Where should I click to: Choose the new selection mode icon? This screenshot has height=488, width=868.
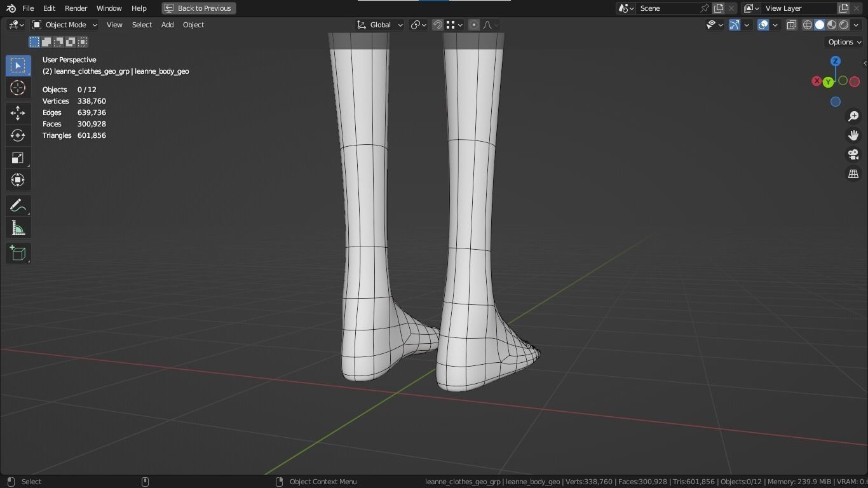pyautogui.click(x=34, y=42)
